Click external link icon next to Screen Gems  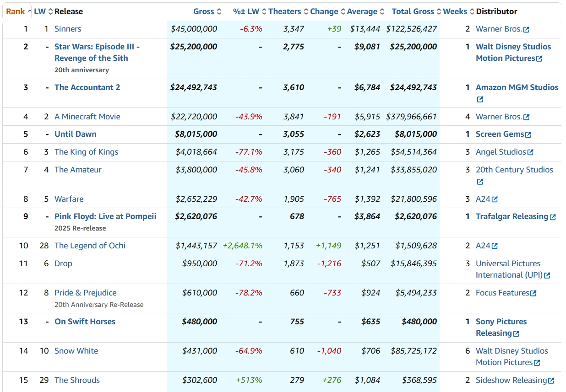point(528,134)
